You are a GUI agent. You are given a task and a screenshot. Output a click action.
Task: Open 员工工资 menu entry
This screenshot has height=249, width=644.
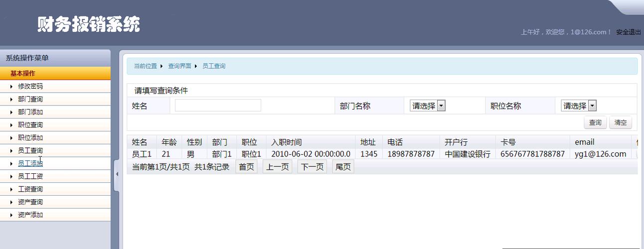tap(30, 176)
